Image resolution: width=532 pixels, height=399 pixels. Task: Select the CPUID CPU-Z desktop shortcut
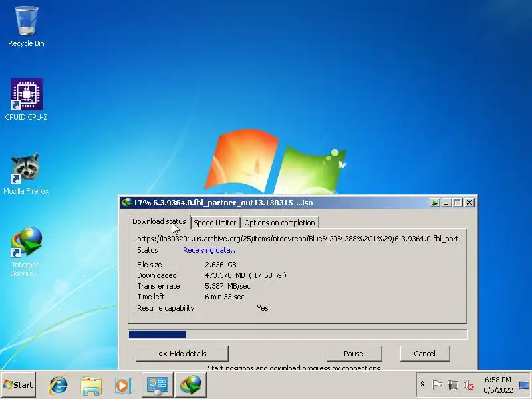[x=26, y=100]
